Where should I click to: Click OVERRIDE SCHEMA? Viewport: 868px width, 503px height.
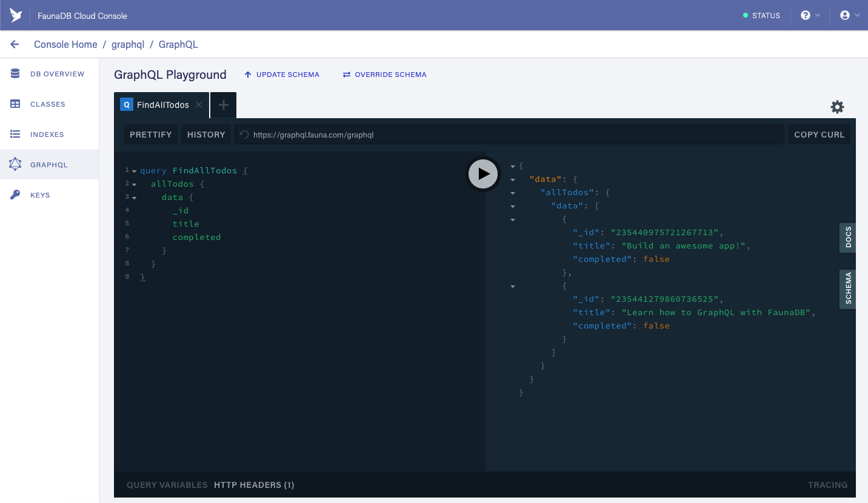click(x=385, y=75)
